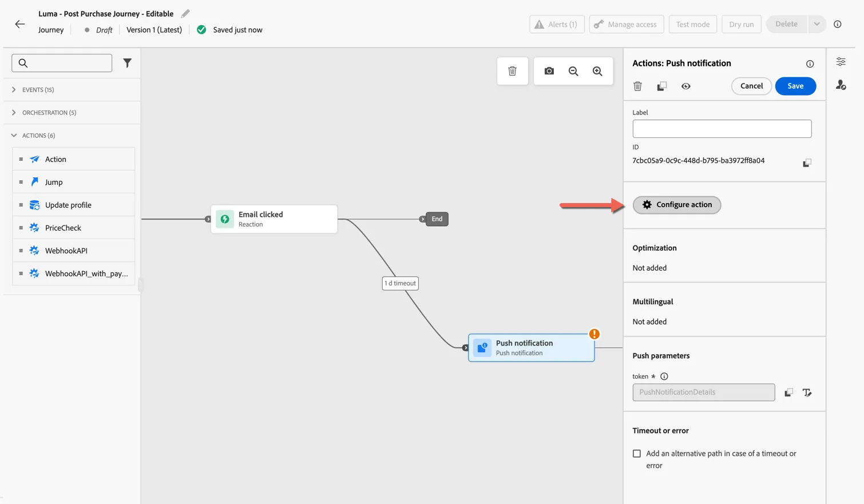Toggle preview eye icon in action panel
This screenshot has width=864, height=504.
point(685,86)
